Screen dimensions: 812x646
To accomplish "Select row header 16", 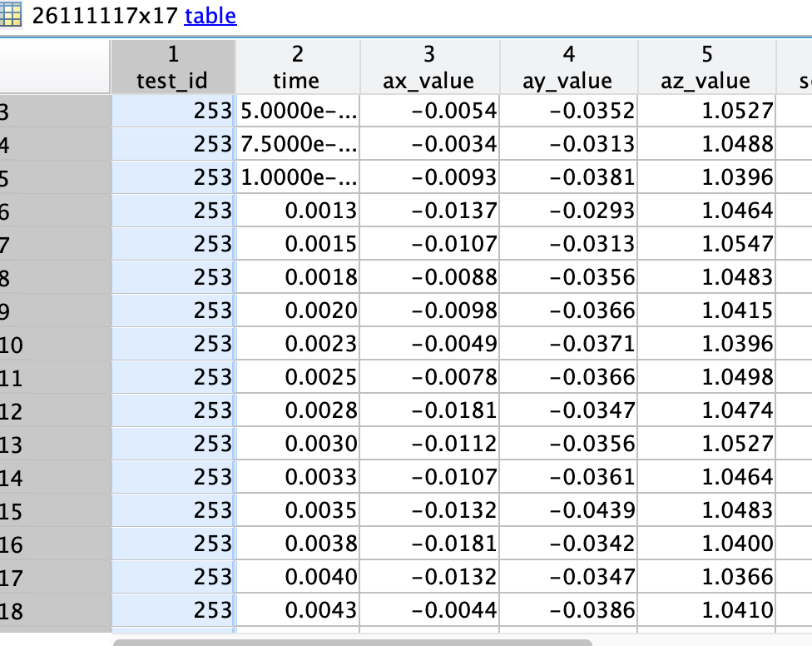I will (x=56, y=544).
